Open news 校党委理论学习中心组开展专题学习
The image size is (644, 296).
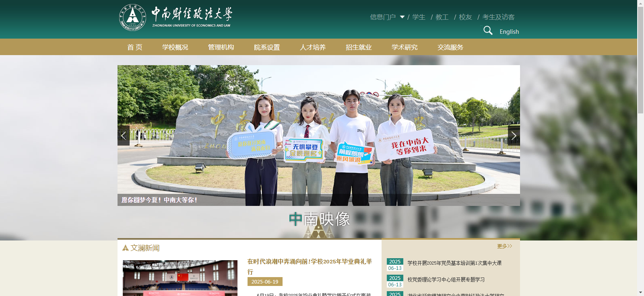446,280
